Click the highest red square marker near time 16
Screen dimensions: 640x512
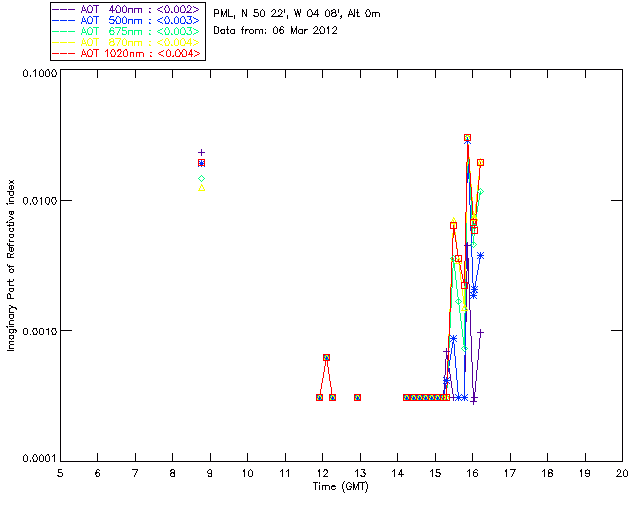pyautogui.click(x=467, y=138)
